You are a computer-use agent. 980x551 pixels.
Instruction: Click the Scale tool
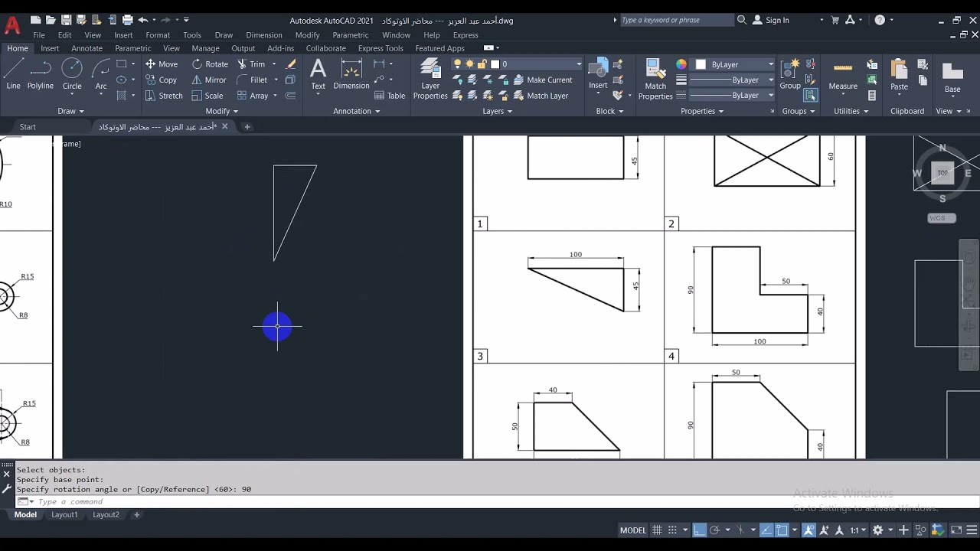[x=207, y=96]
